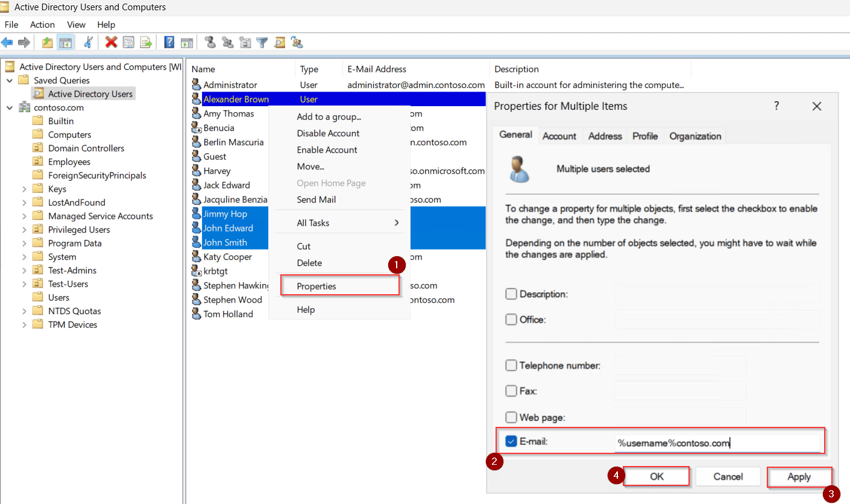The image size is (850, 504).
Task: Enable the Description checkbox
Action: 511,294
